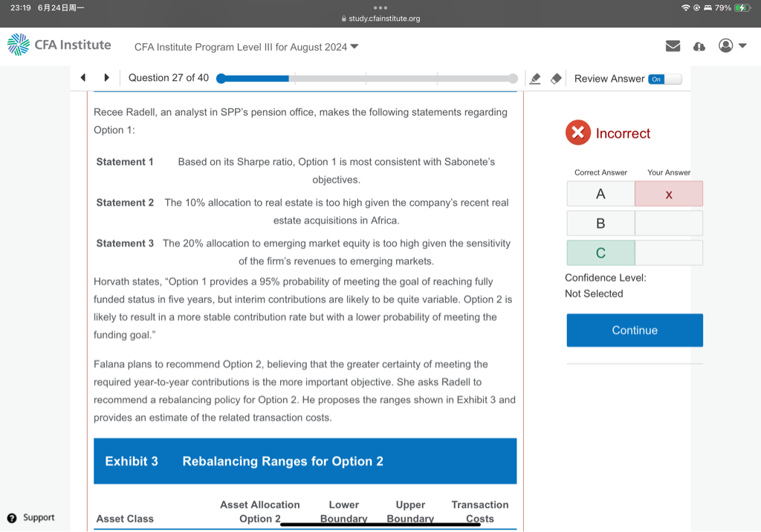Image resolution: width=761 pixels, height=532 pixels.
Task: Toggle the Review Answer switch off
Action: point(664,79)
